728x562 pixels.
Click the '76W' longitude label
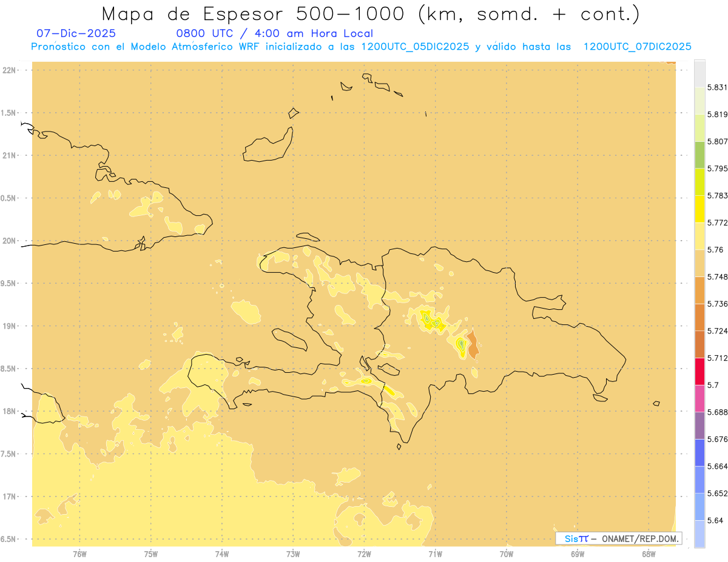pyautogui.click(x=79, y=554)
